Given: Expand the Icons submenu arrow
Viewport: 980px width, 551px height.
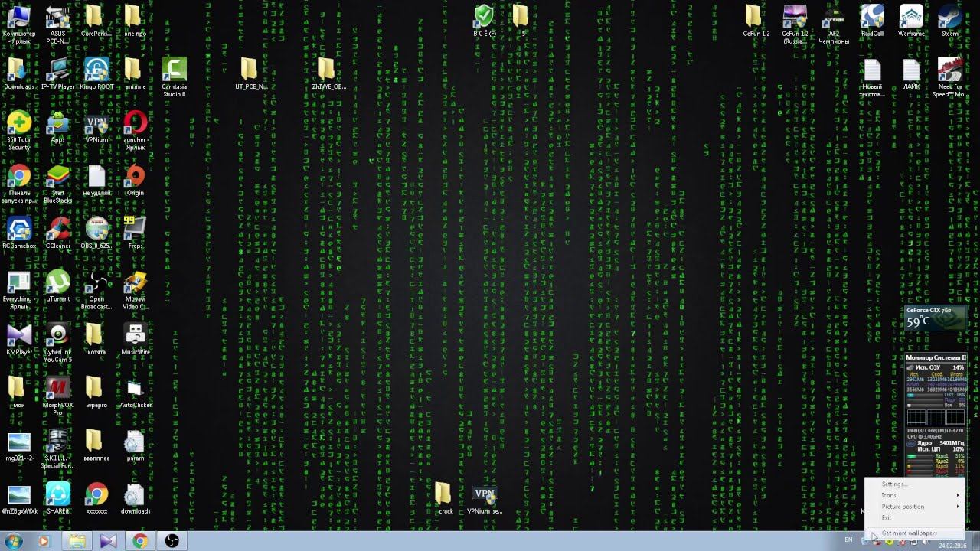Looking at the screenshot, I should (958, 495).
